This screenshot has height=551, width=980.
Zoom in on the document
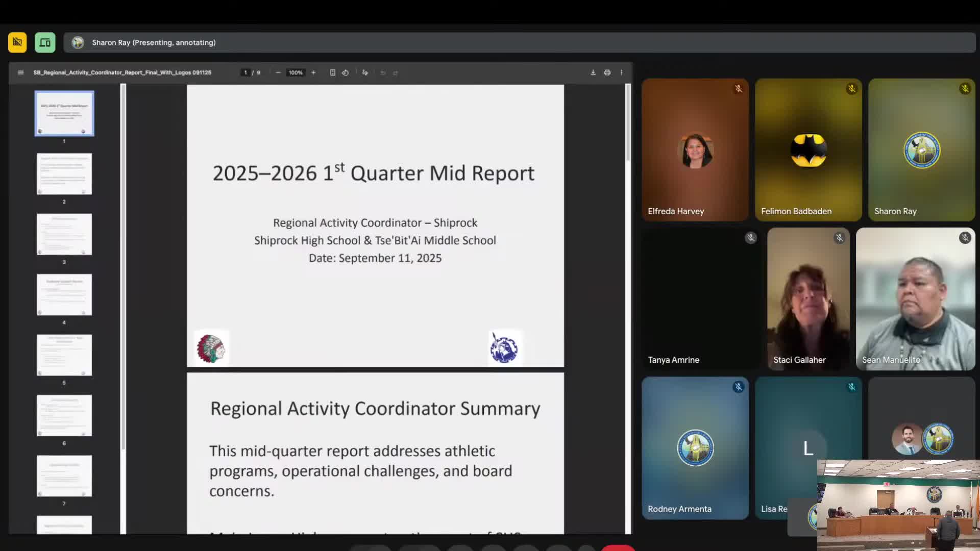click(x=313, y=72)
